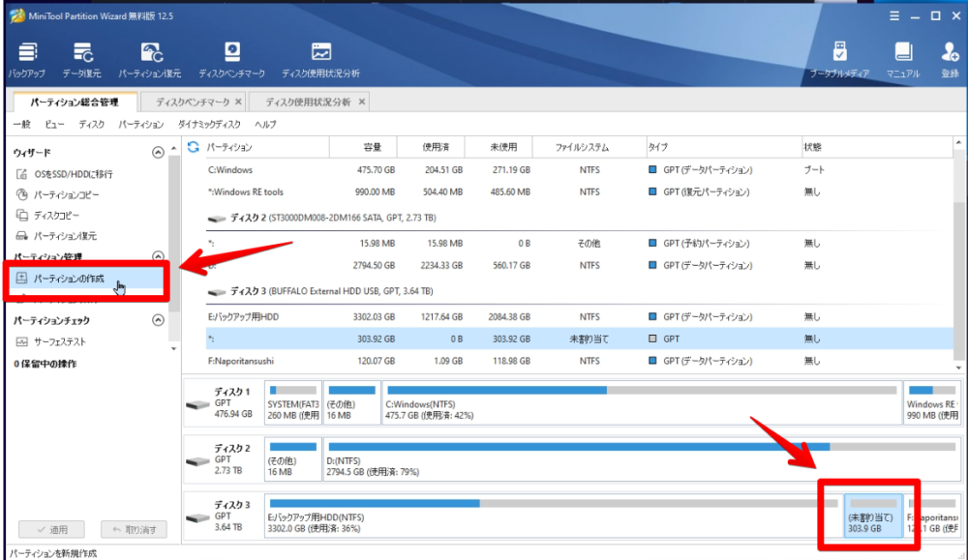The width and height of the screenshot is (968, 560).
Task: Click D:(NTFS) 2794.5 GB block
Action: 642,459
